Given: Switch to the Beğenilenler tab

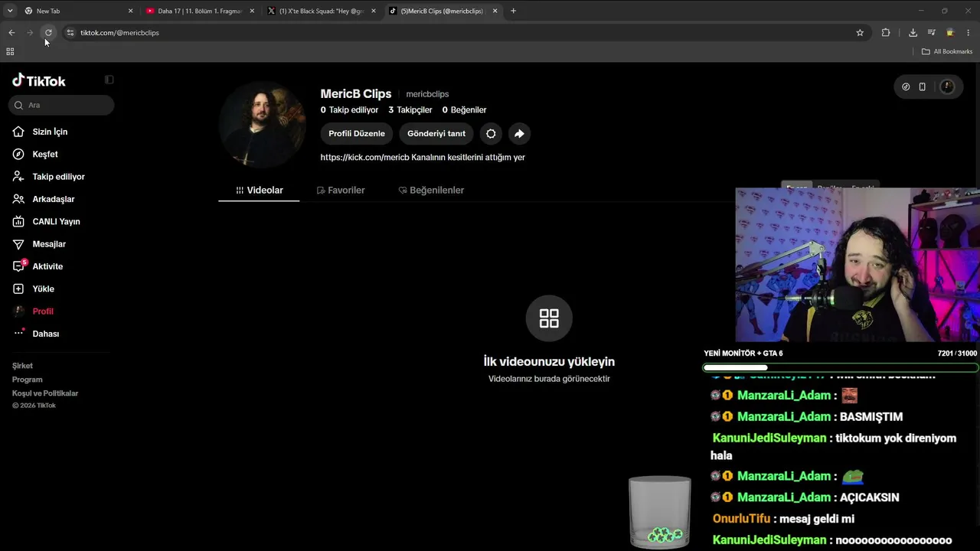Looking at the screenshot, I should tap(431, 190).
